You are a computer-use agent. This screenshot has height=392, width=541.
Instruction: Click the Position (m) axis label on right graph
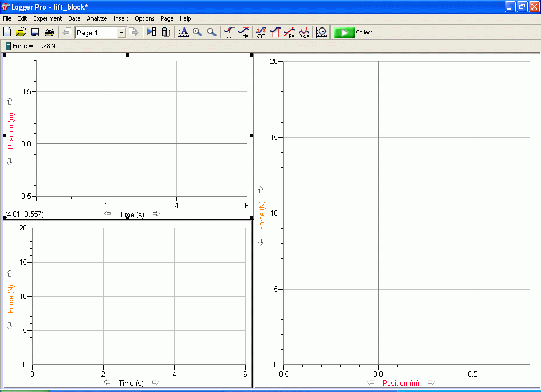400,383
